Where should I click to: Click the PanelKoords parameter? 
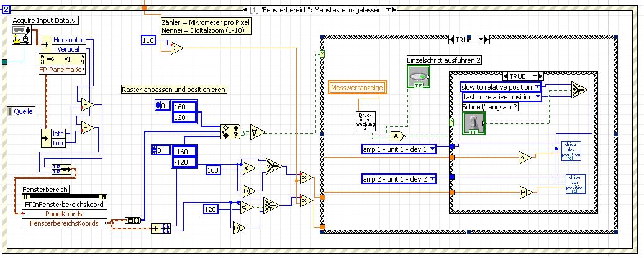click(x=65, y=214)
